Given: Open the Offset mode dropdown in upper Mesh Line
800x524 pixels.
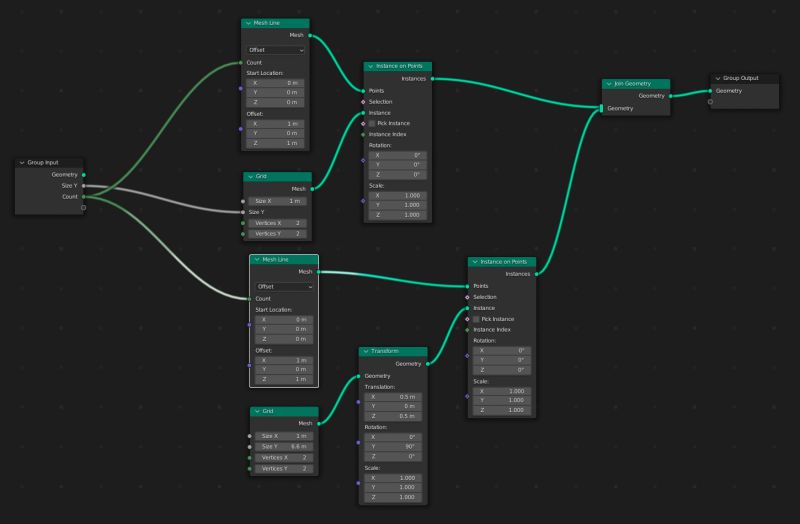Looking at the screenshot, I should 276,50.
